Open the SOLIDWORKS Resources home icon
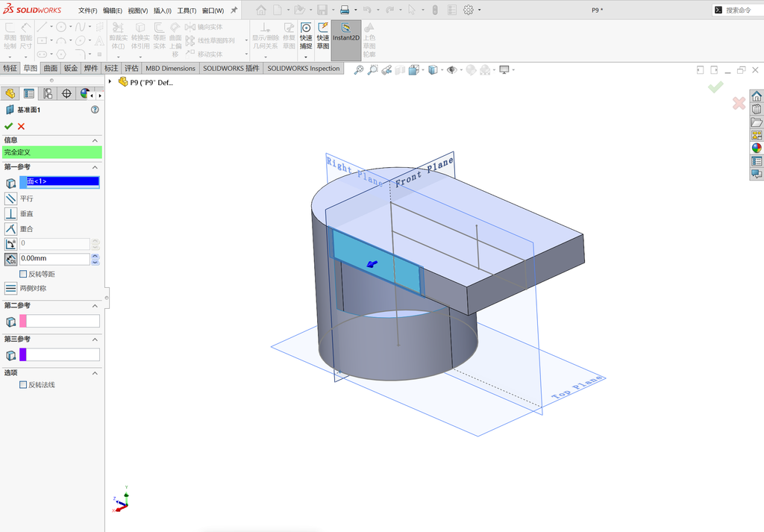 pyautogui.click(x=757, y=96)
